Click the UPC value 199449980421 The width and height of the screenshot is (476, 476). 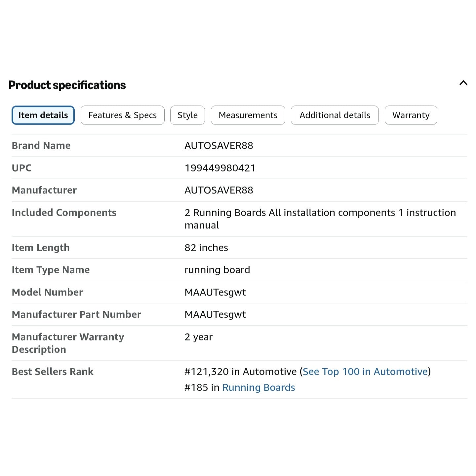[x=220, y=168]
